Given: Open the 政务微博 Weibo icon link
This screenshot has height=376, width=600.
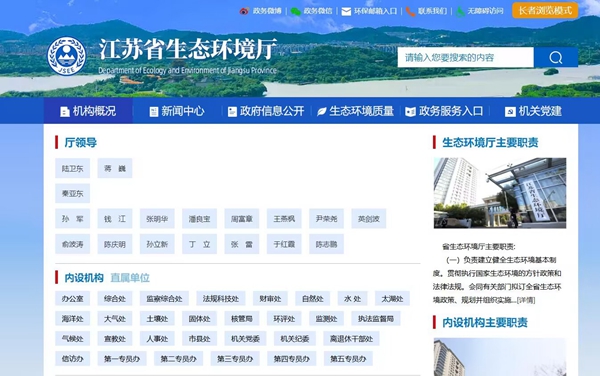Looking at the screenshot, I should pyautogui.click(x=244, y=11).
